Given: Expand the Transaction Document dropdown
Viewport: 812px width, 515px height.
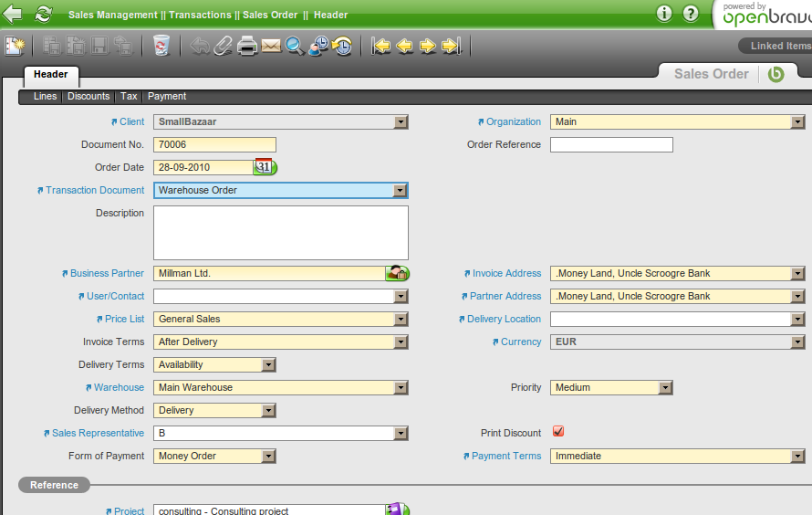Looking at the screenshot, I should click(x=400, y=191).
